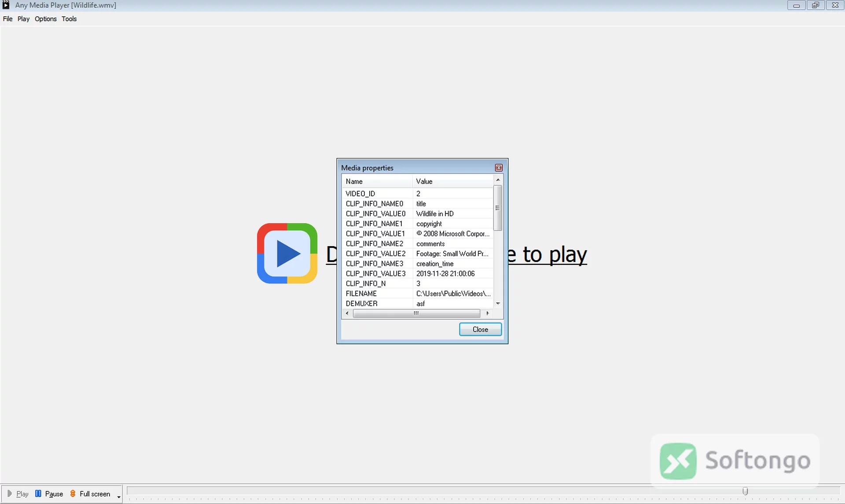This screenshot has width=845, height=504.
Task: Restore down the Any Media Player window
Action: (816, 5)
